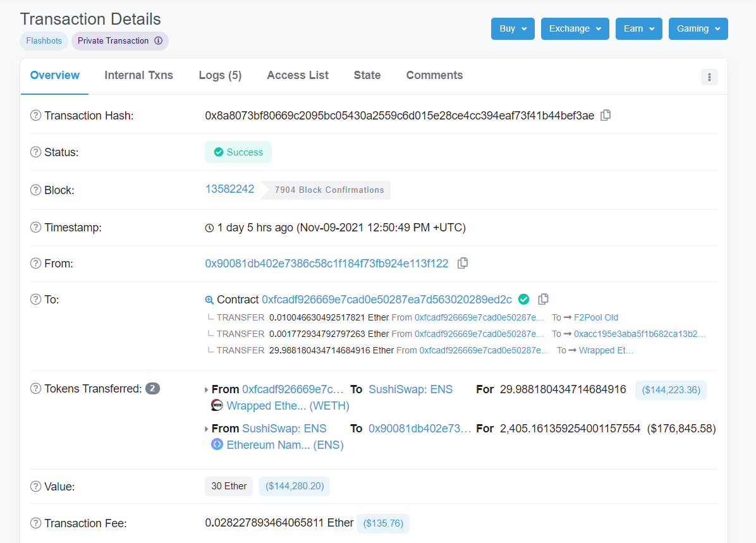Copy the transaction hash to clipboard
Image resolution: width=756 pixels, height=543 pixels.
606,115
